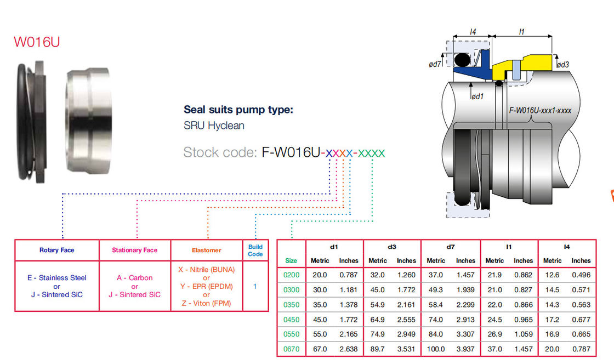Click the F-W016U-xxx1-xxxx diagram label
614x364 pixels.
click(x=540, y=110)
